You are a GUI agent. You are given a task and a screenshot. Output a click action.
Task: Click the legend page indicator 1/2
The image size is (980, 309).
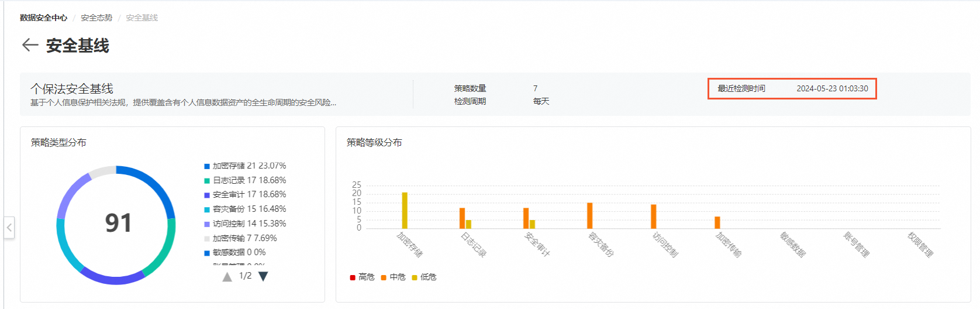tap(245, 276)
